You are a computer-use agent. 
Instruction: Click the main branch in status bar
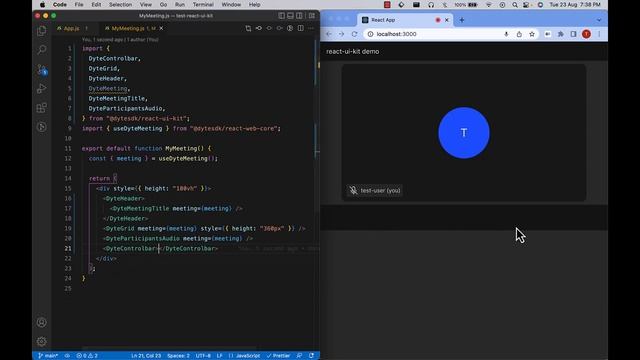click(x=48, y=356)
